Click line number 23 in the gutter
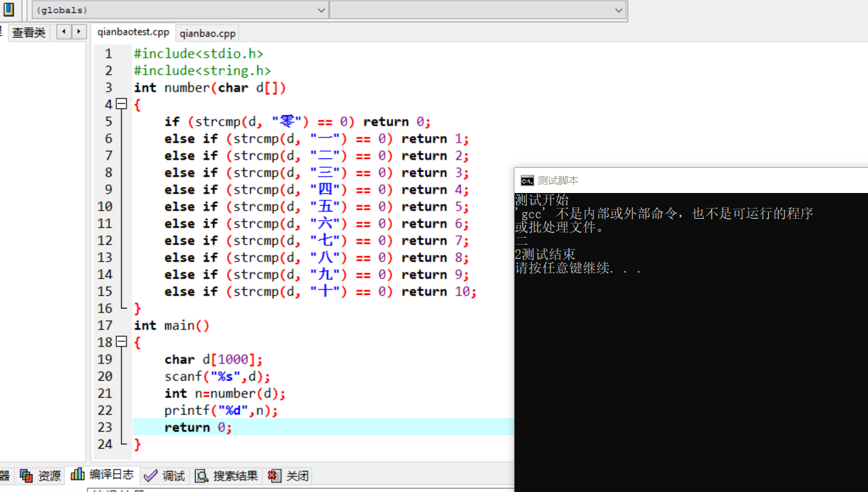 point(105,427)
